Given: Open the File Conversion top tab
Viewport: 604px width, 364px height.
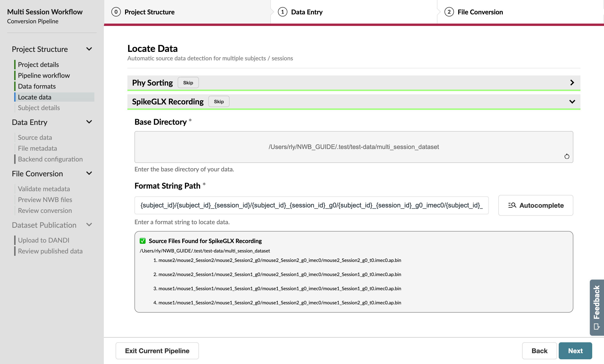Looking at the screenshot, I should click(x=520, y=12).
